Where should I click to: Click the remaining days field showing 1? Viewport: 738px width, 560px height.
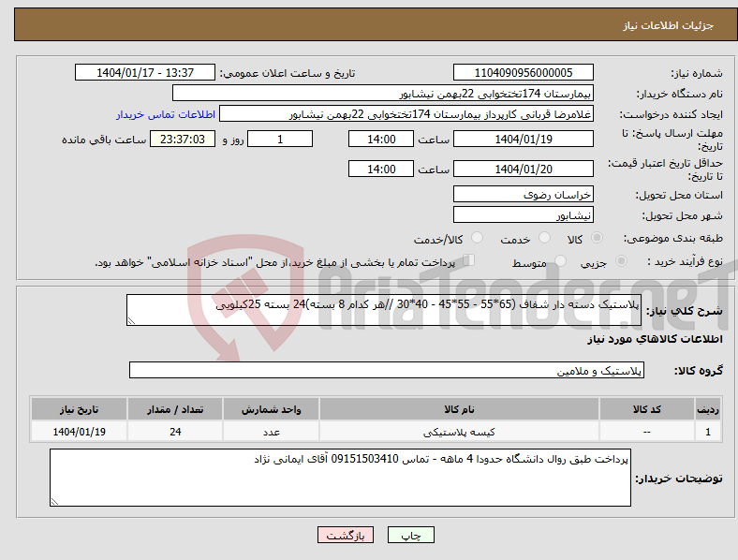(x=280, y=139)
